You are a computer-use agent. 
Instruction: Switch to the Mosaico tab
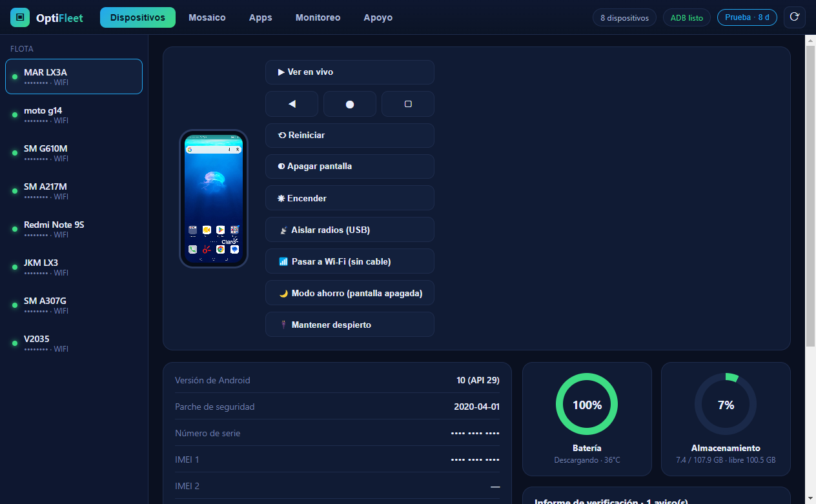pyautogui.click(x=207, y=17)
